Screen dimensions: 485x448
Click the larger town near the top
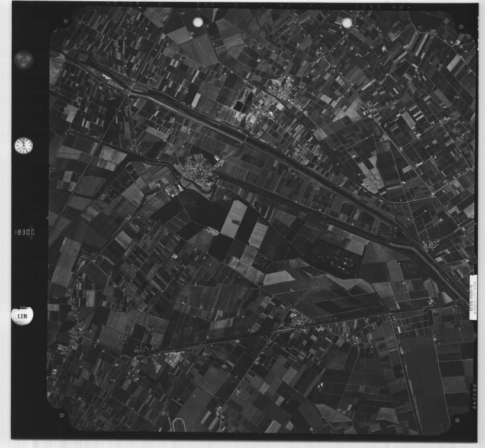click(277, 95)
